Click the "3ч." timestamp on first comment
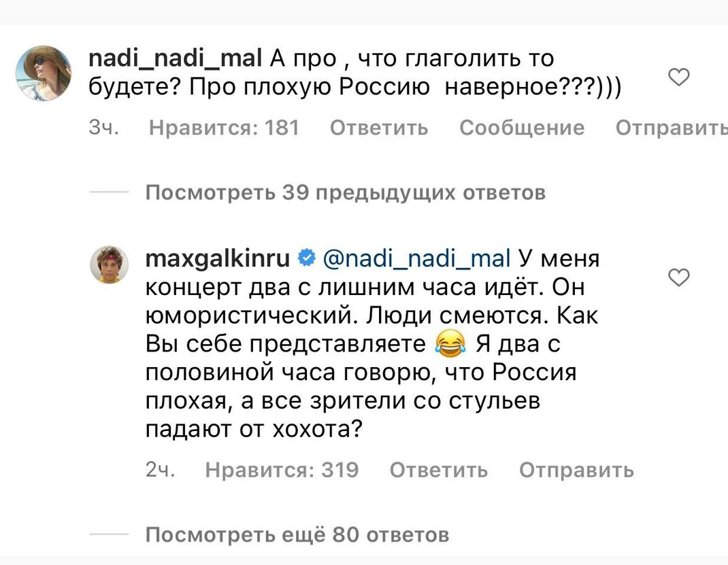Screen dimensions: 728x565 tap(104, 128)
